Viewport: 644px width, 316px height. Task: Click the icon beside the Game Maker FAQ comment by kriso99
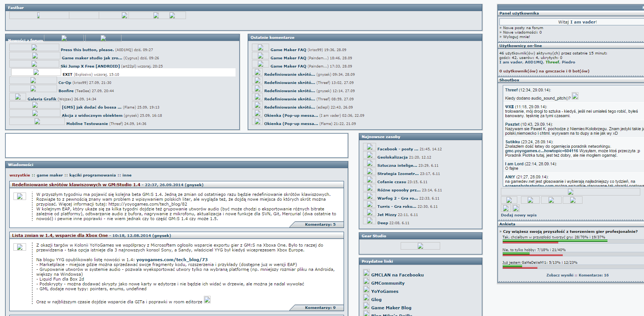tap(261, 47)
